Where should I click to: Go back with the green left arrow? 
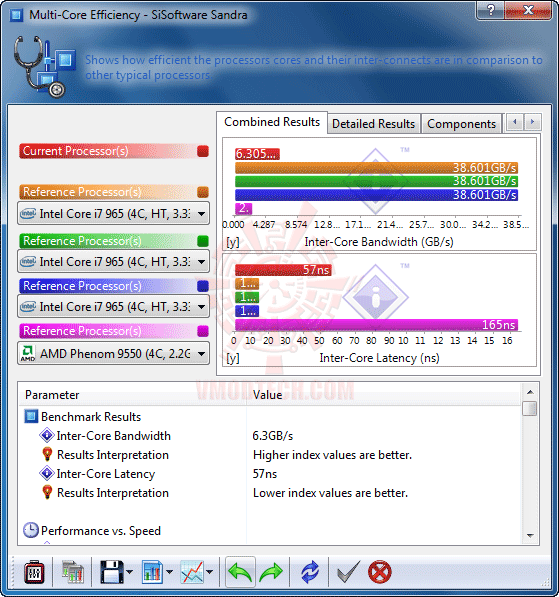tap(240, 571)
